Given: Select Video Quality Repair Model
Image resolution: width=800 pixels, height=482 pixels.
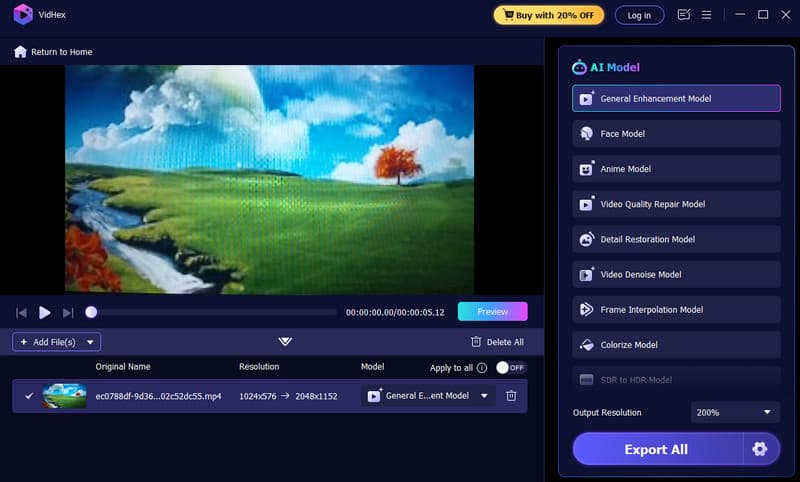Looking at the screenshot, I should 676,204.
